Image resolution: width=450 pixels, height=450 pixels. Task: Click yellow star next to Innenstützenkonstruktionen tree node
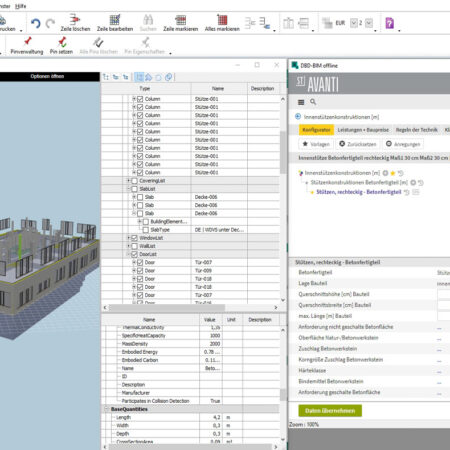[x=393, y=173]
